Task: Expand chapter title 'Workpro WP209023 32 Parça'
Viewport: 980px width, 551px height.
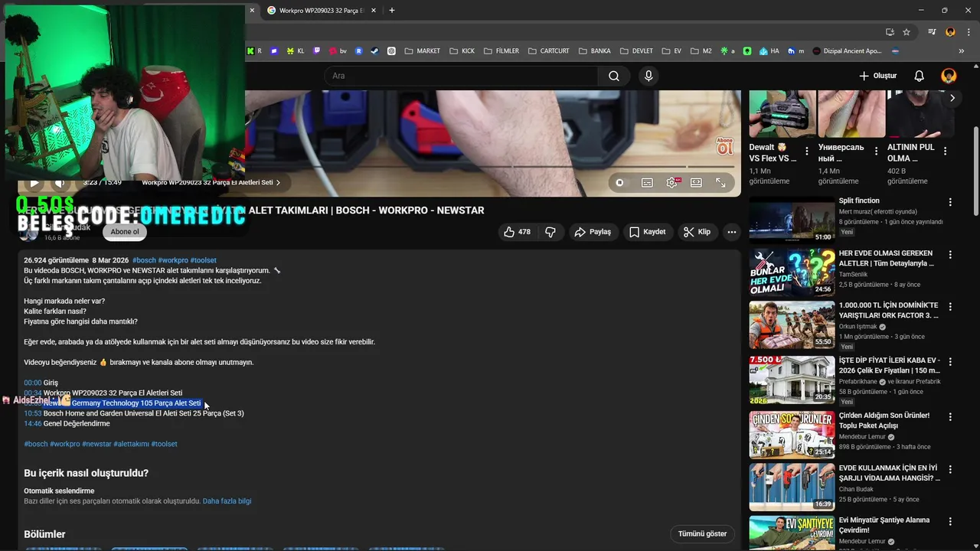Action: click(x=211, y=183)
